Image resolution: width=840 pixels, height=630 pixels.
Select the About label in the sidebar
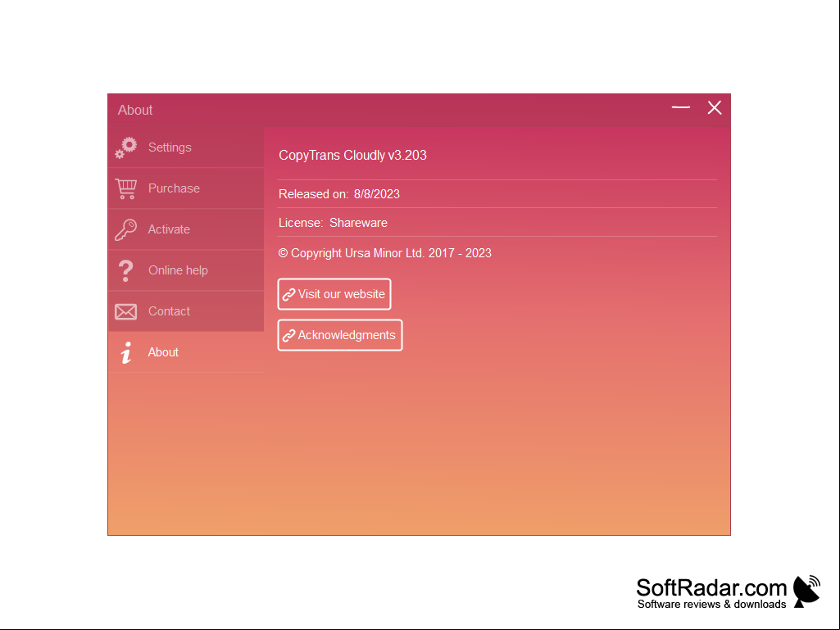pyautogui.click(x=163, y=352)
